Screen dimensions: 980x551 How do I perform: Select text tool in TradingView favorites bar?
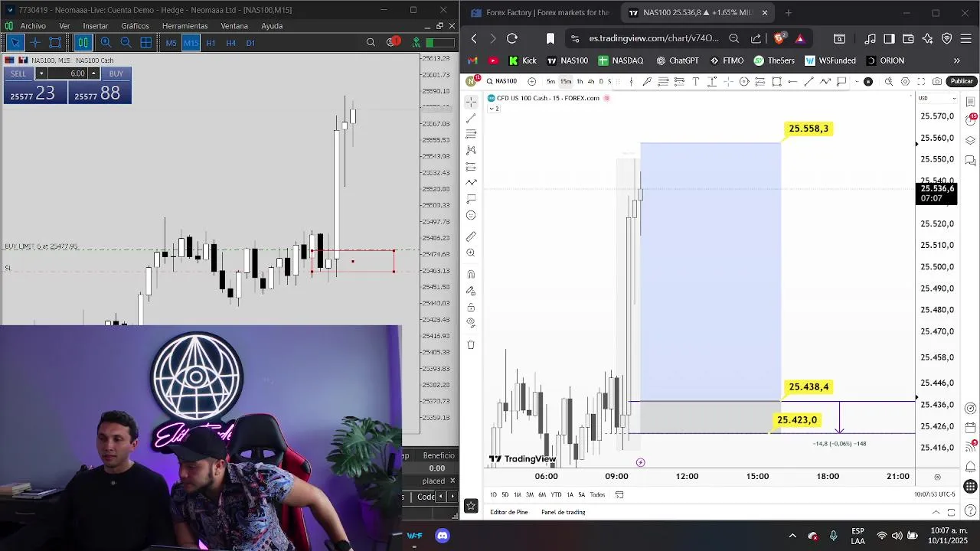(x=696, y=81)
